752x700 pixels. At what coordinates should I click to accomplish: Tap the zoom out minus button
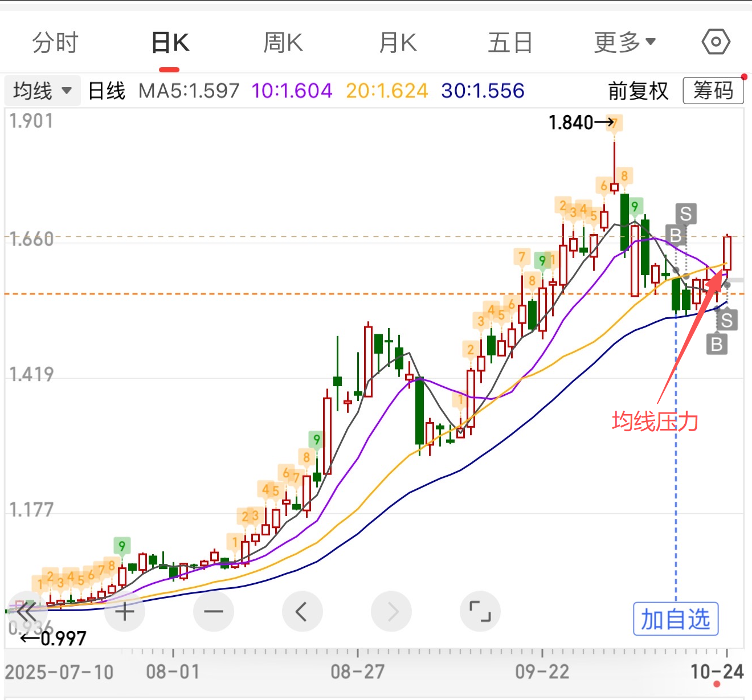(214, 612)
